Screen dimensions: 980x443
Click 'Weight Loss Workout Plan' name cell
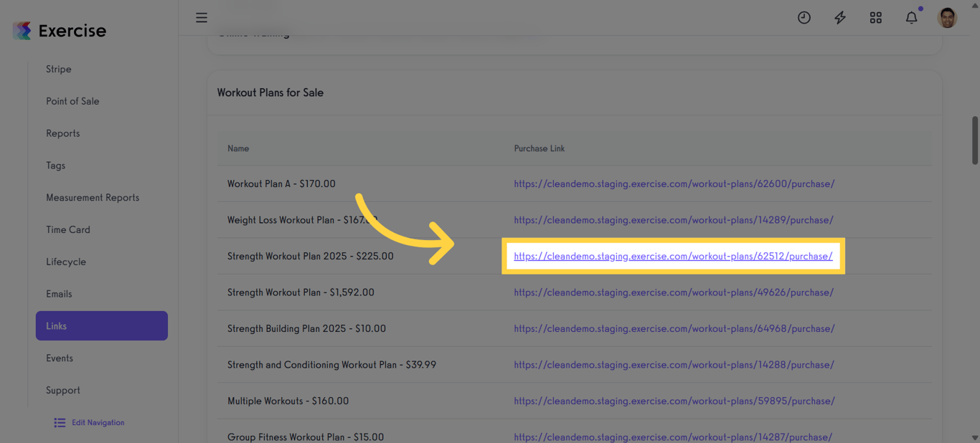point(302,220)
